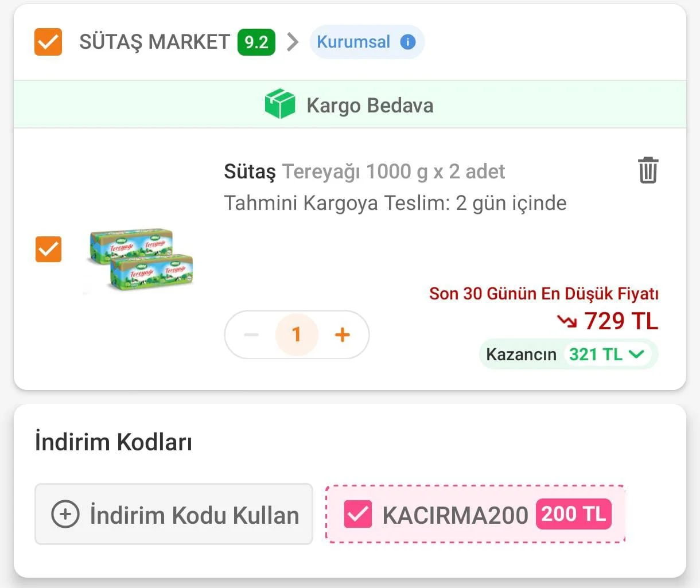The width and height of the screenshot is (700, 588).
Task: Open the Sütaş Tereyağı 1000 g product title
Action: 364,171
